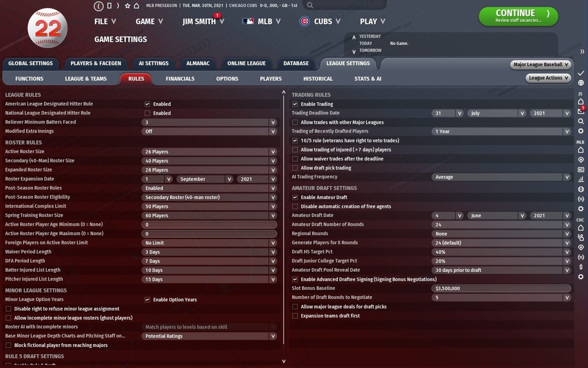This screenshot has height=368, width=588.
Task: Open the CUBS menu
Action: pos(320,21)
